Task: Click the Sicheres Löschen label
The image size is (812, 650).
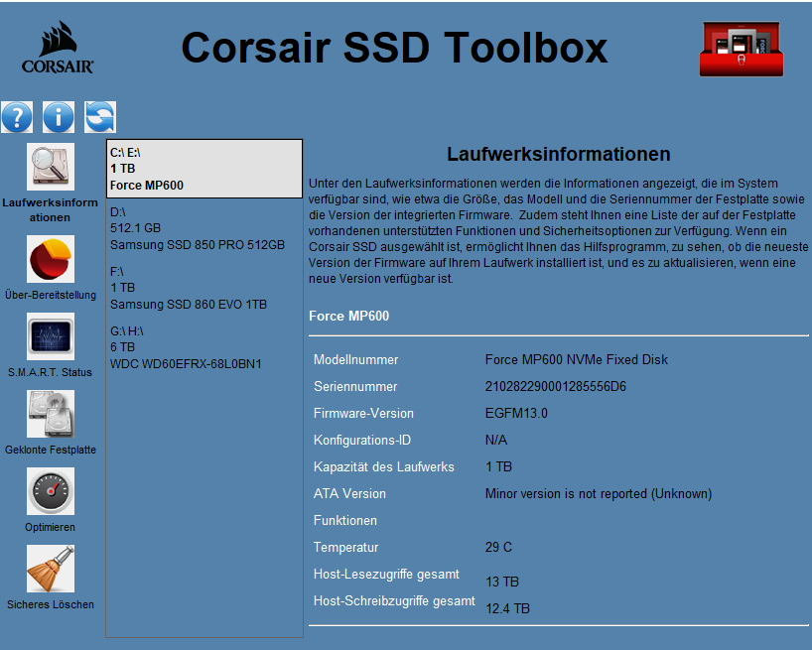Action: click(x=51, y=604)
